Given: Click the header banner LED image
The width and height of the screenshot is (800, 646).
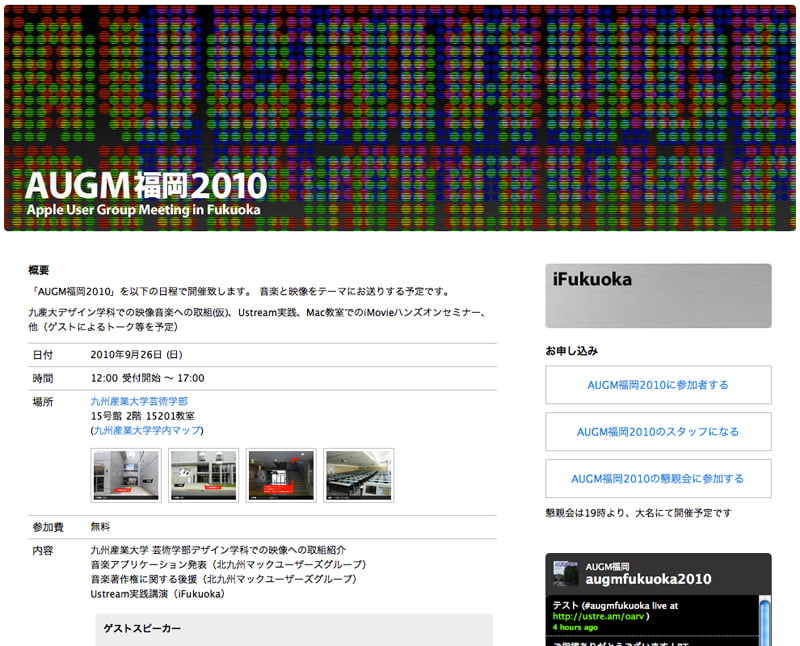Looking at the screenshot, I should (x=400, y=80).
